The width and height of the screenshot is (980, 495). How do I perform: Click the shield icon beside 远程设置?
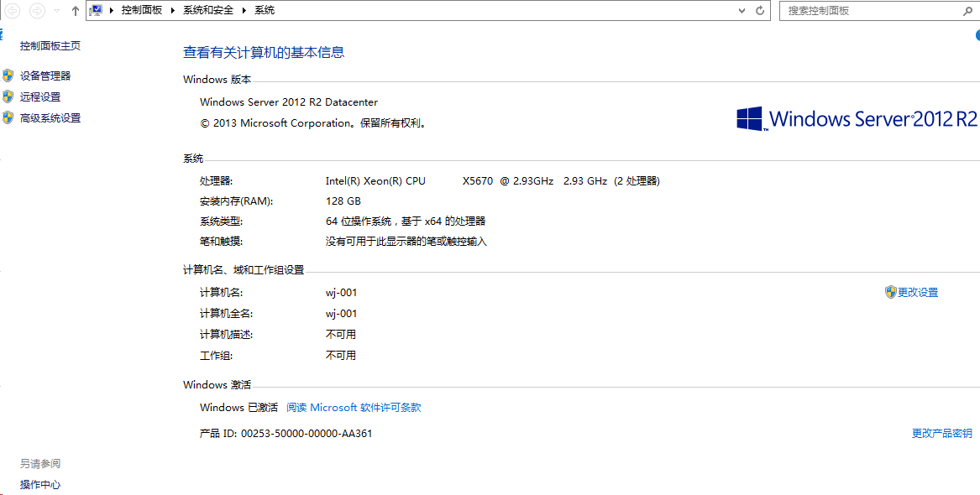pos(8,96)
